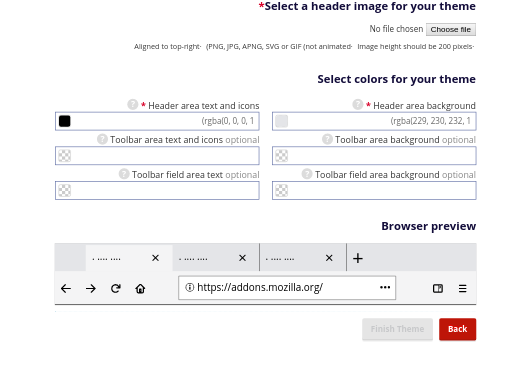Focus the Toolbar area background field
The width and height of the screenshot is (518, 374).
pyautogui.click(x=374, y=156)
